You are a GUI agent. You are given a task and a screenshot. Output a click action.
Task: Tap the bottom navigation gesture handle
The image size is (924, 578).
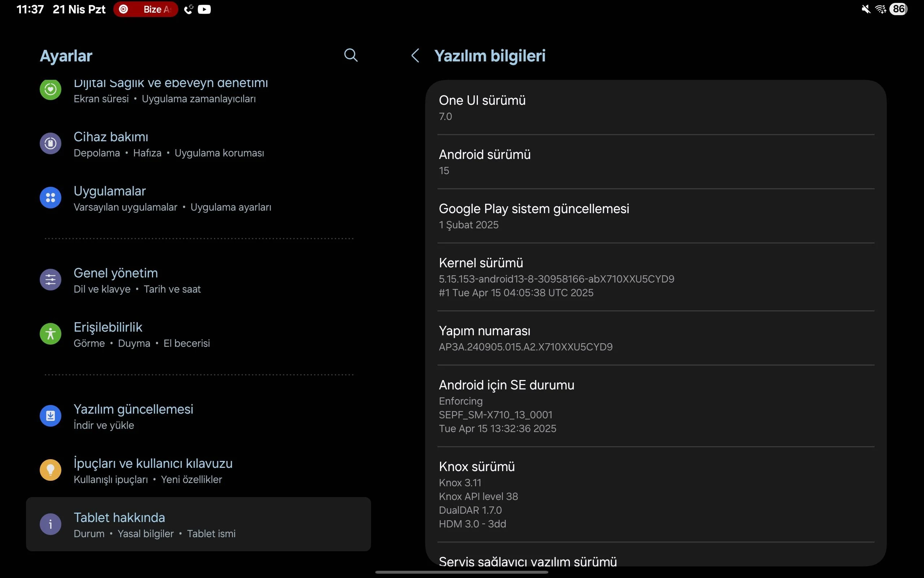point(462,572)
